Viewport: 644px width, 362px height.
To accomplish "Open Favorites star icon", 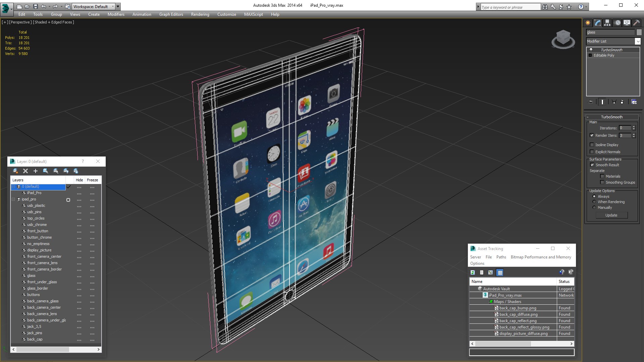I will pos(569,7).
